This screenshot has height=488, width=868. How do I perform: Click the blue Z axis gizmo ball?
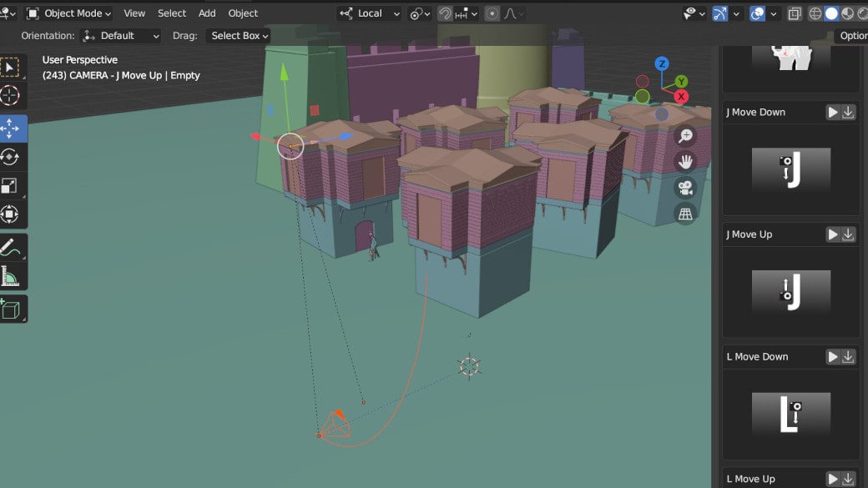point(662,63)
